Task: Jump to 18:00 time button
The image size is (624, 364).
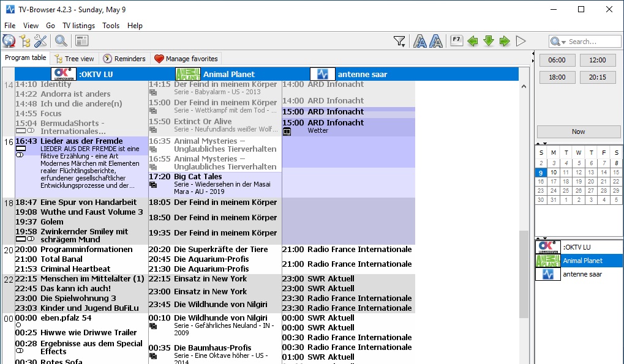Action: (x=557, y=77)
